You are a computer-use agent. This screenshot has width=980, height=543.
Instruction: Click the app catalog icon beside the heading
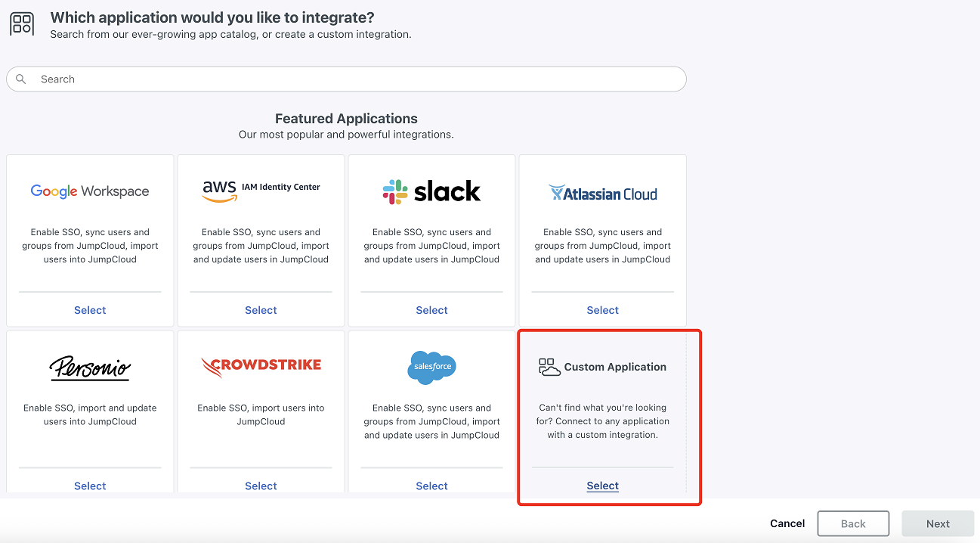point(22,23)
